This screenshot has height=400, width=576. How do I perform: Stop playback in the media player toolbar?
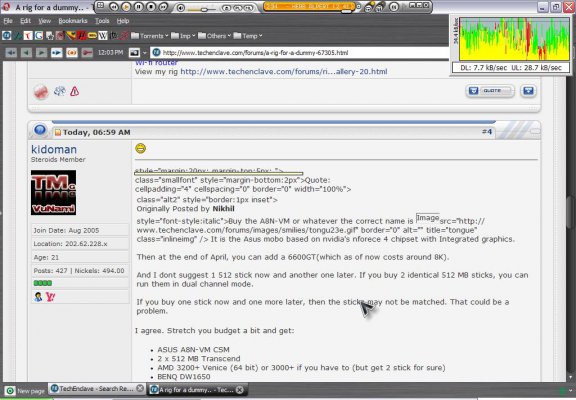[151, 7]
